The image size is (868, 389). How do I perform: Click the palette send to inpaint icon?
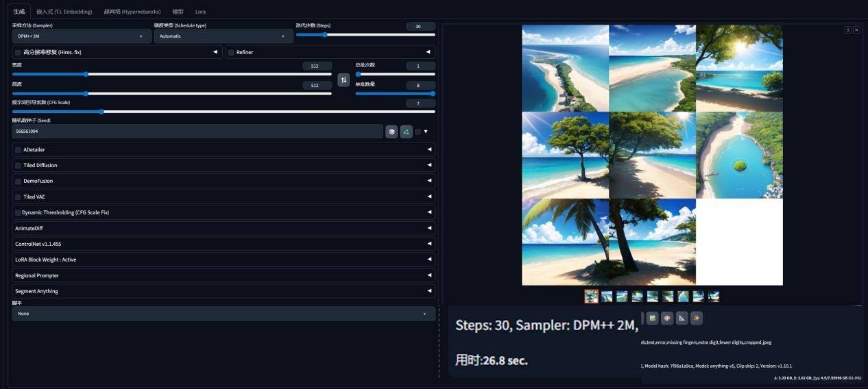[x=667, y=318]
